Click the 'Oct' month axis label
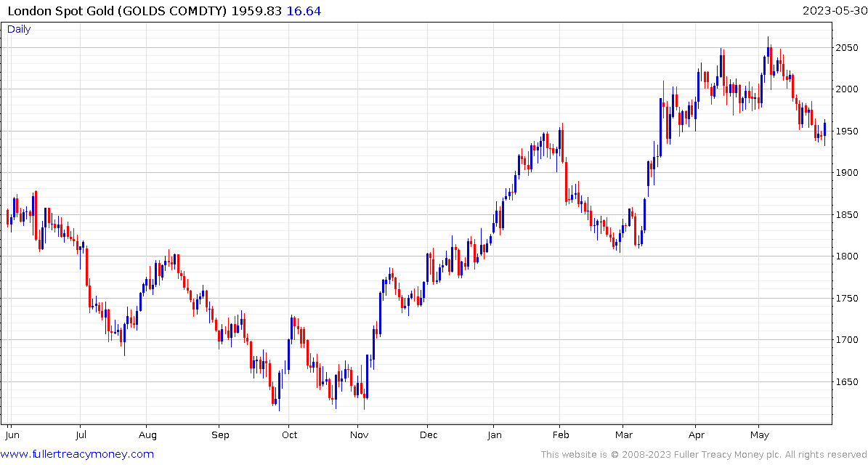 [288, 434]
